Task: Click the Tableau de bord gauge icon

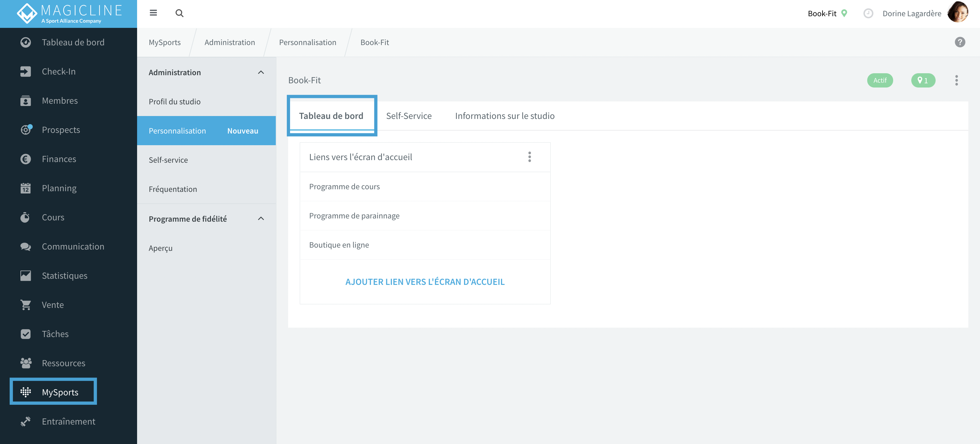Action: [26, 42]
